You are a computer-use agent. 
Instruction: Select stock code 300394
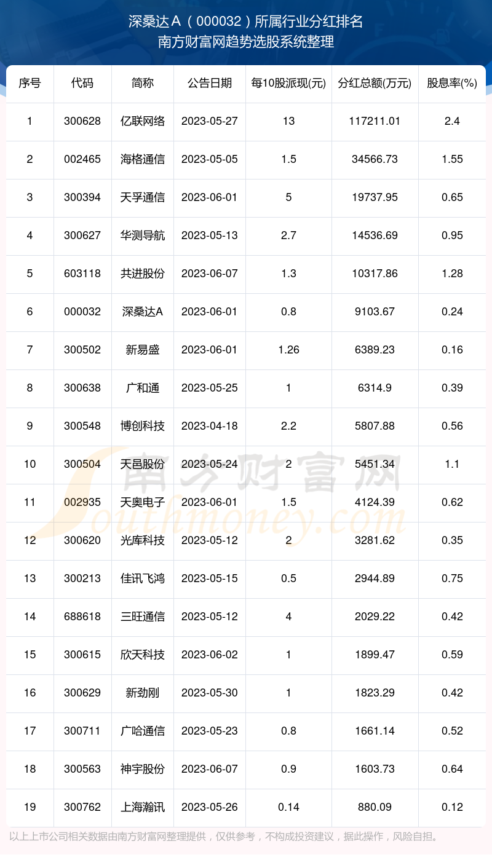click(x=82, y=197)
